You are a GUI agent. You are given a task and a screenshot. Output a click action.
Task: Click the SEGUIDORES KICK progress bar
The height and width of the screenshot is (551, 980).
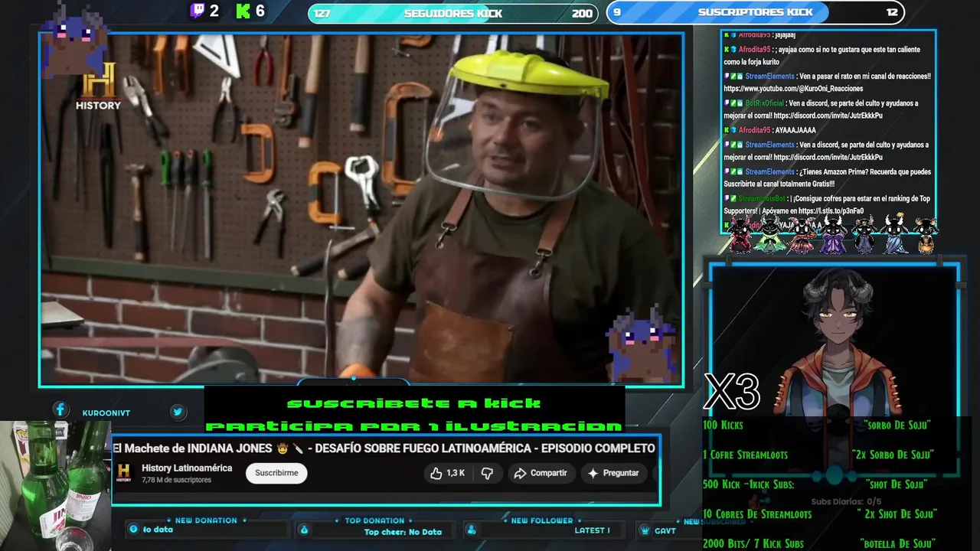click(x=452, y=13)
